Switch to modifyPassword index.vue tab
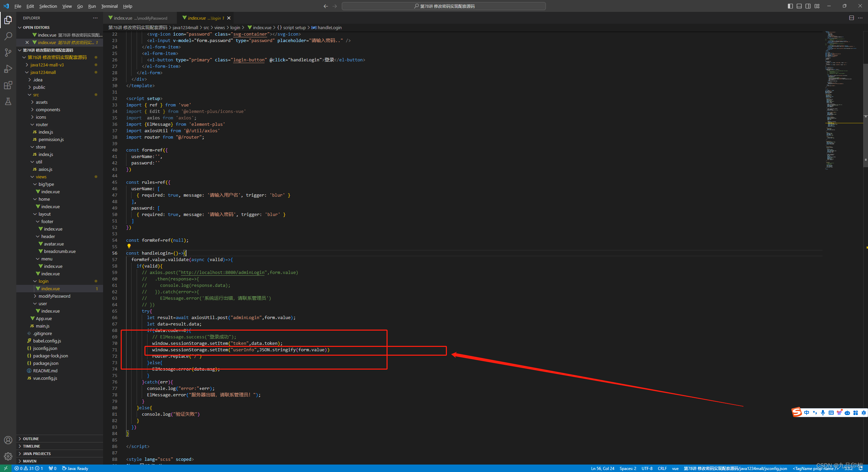Viewport: 868px width, 472px height. pos(140,18)
